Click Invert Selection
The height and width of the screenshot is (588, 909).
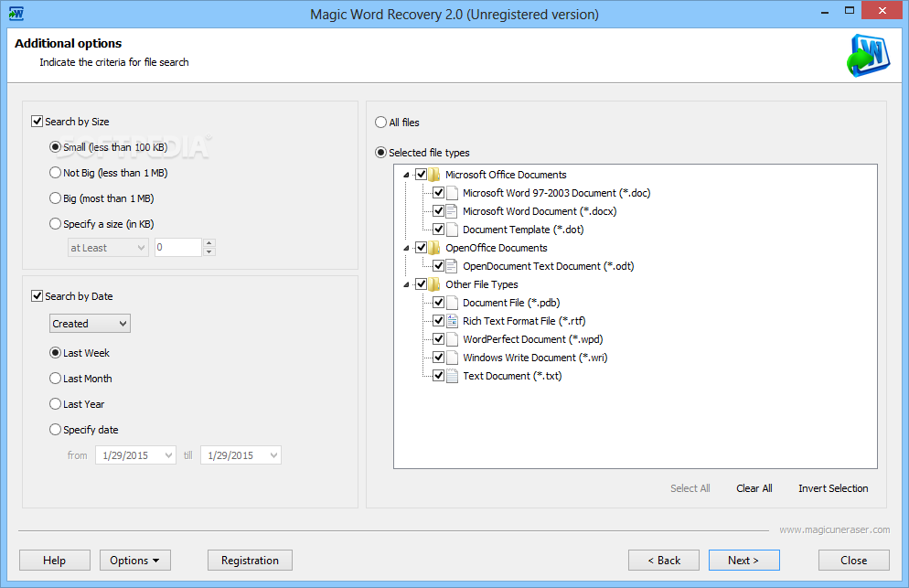pos(833,488)
